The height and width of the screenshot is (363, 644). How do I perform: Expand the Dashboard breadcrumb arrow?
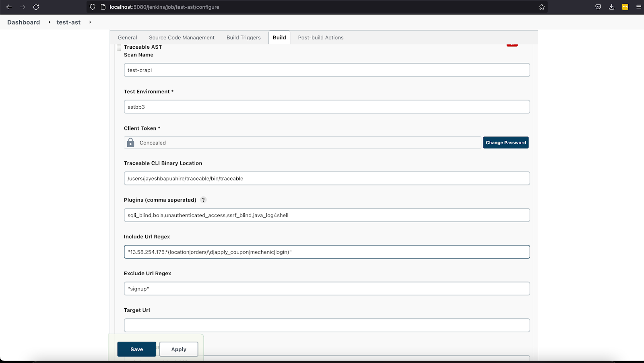coord(50,22)
